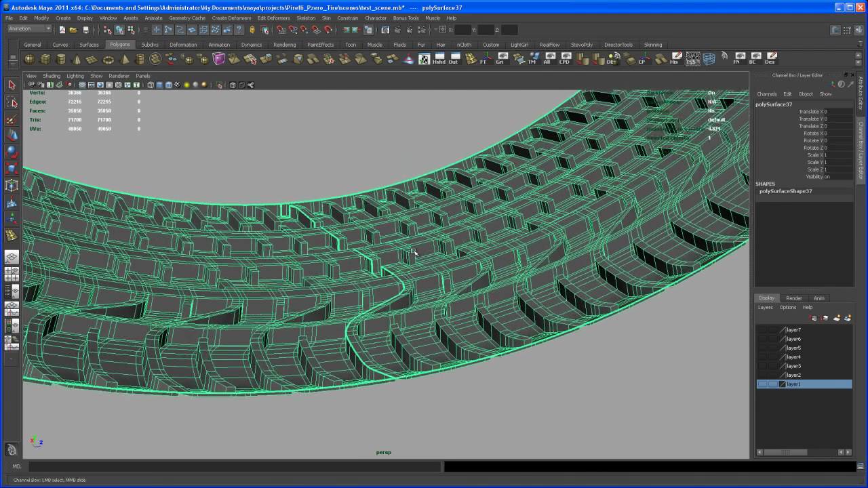Activate the Paint Selection tool
This screenshot has width=868, height=488.
(12, 119)
